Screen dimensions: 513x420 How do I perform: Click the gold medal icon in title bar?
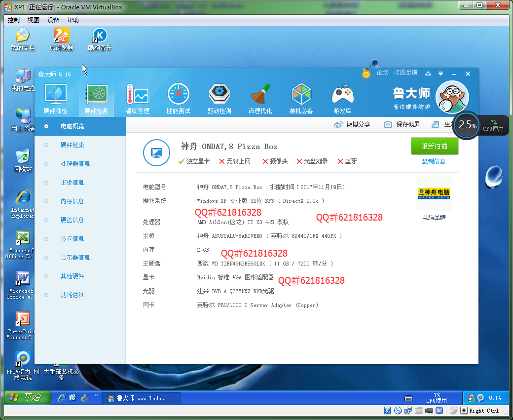click(366, 73)
